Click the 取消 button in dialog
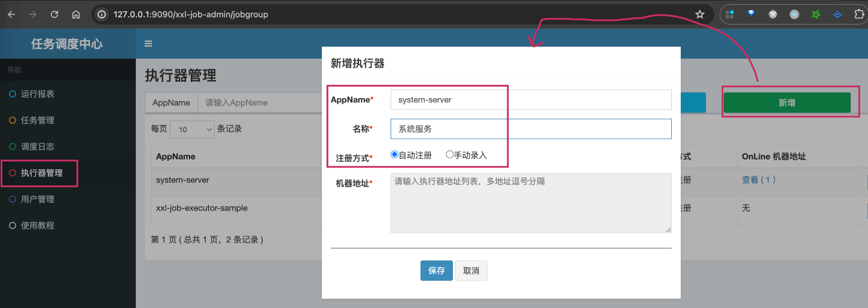 click(x=471, y=270)
